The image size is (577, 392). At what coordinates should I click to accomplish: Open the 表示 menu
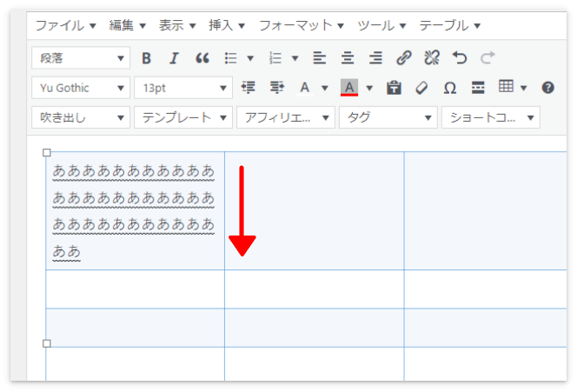pos(177,25)
